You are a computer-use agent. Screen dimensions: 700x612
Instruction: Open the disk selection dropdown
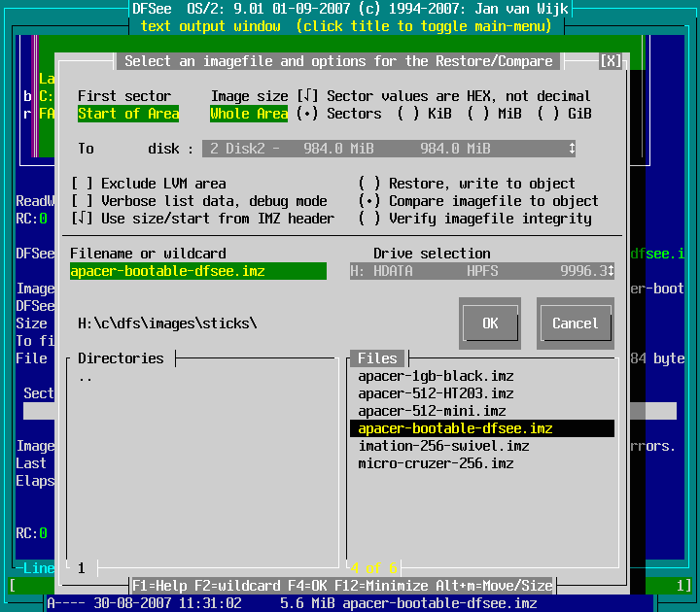coord(572,149)
